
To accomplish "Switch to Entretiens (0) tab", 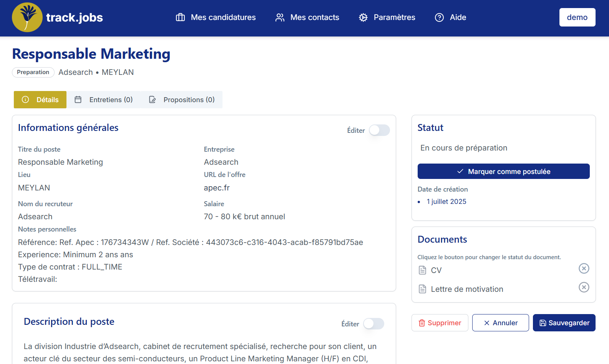I will pyautogui.click(x=103, y=99).
